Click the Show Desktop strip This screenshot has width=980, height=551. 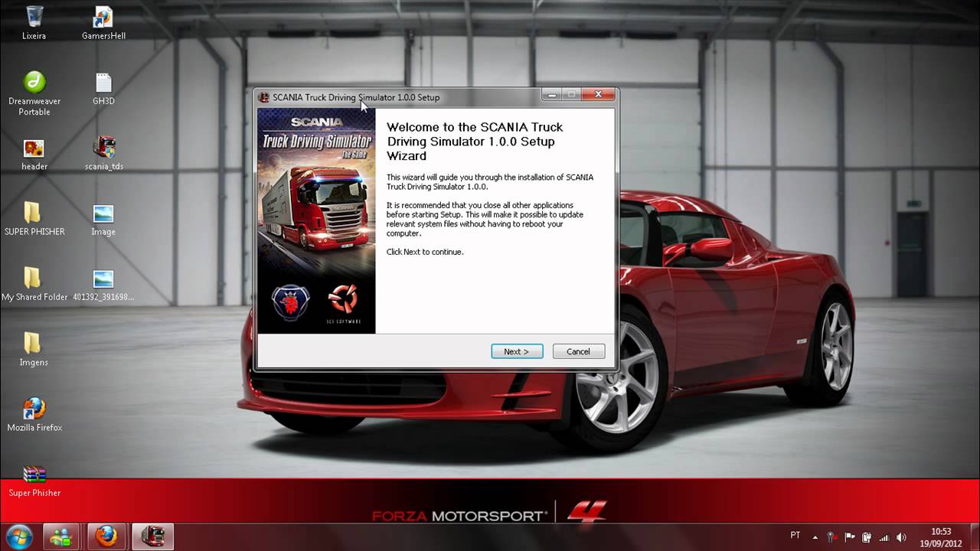pos(975,536)
